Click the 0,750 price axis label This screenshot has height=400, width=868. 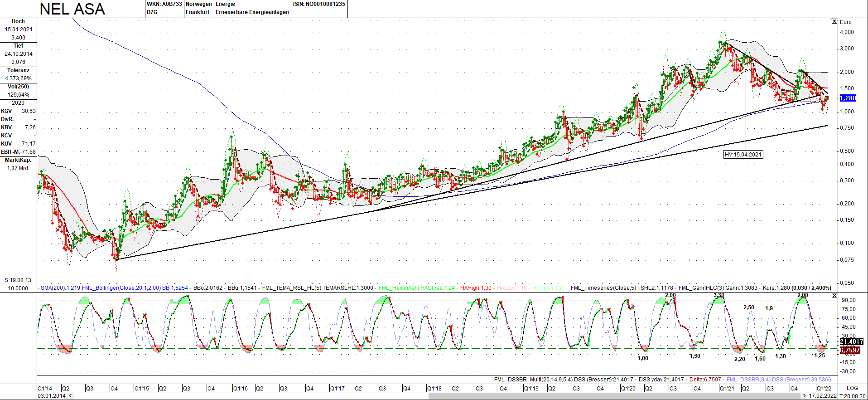tap(847, 128)
